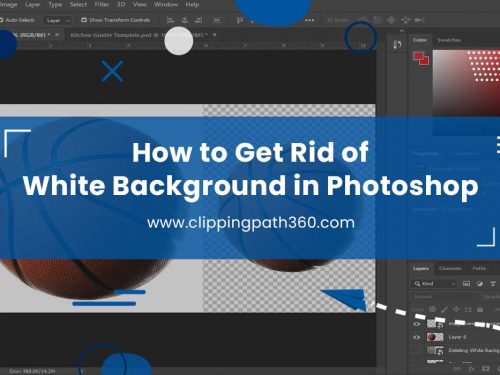Click the Align right edges icon
This screenshot has height=375, width=500.
[x=198, y=20]
